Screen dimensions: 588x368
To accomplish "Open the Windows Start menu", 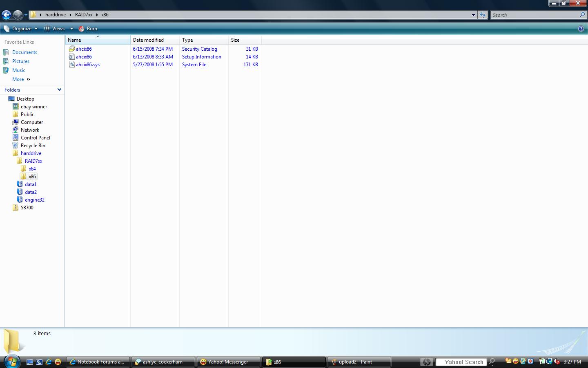I will coord(12,361).
